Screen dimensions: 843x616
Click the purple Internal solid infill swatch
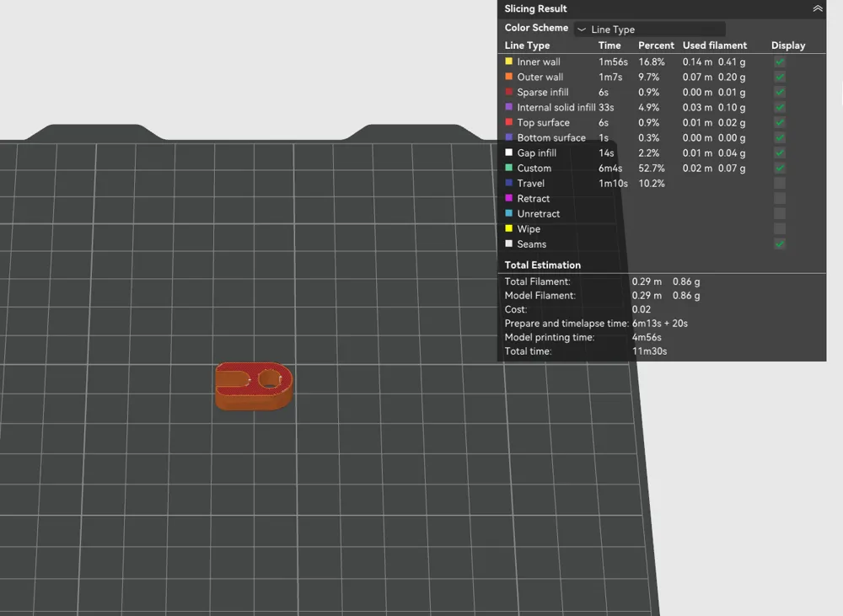click(x=508, y=107)
